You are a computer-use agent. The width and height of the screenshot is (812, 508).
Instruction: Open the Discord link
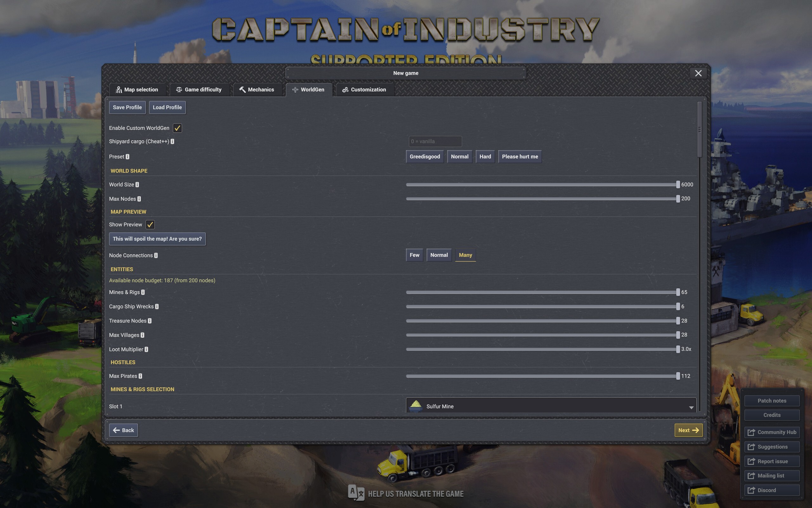(x=772, y=490)
